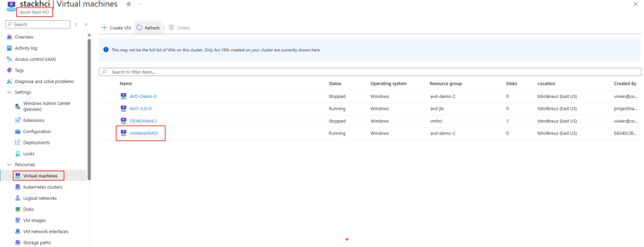Click the Create VM button
The height and width of the screenshot is (247, 644).
116,28
